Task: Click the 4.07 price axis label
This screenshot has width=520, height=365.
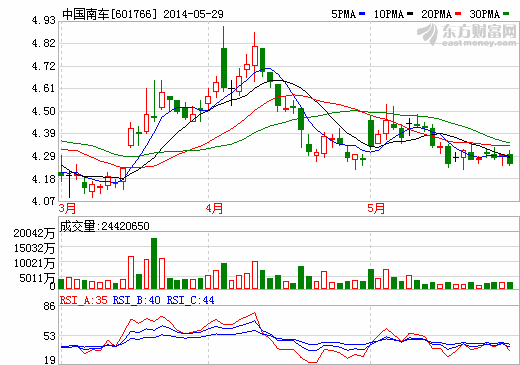Action: click(44, 201)
